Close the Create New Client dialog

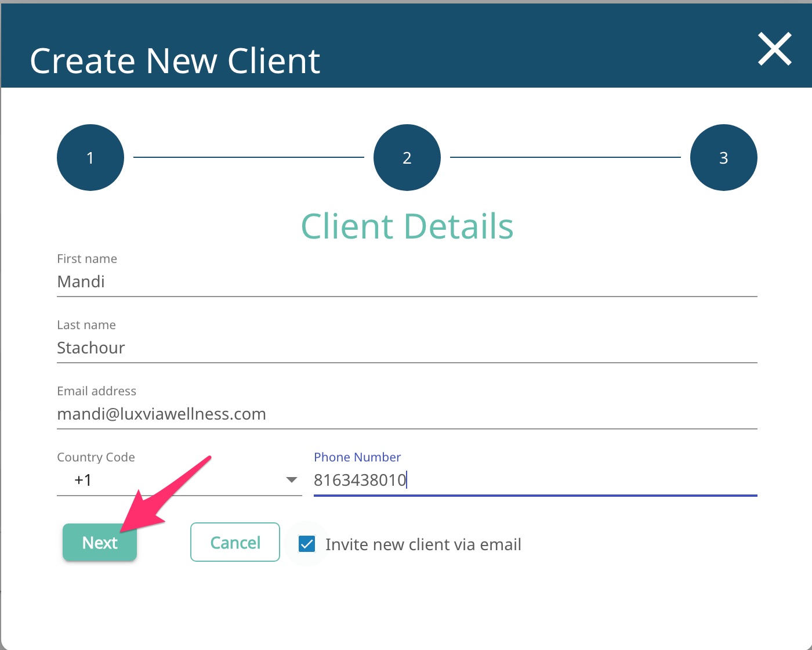pos(774,49)
